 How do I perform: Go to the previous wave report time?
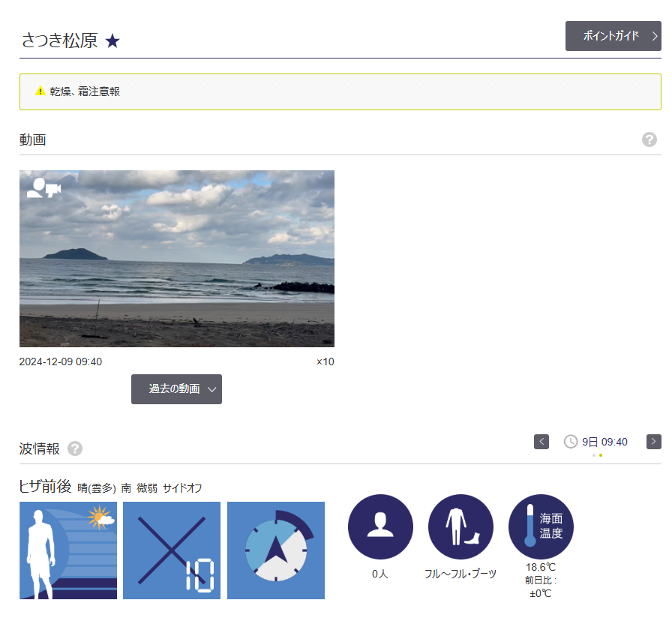pyautogui.click(x=541, y=442)
